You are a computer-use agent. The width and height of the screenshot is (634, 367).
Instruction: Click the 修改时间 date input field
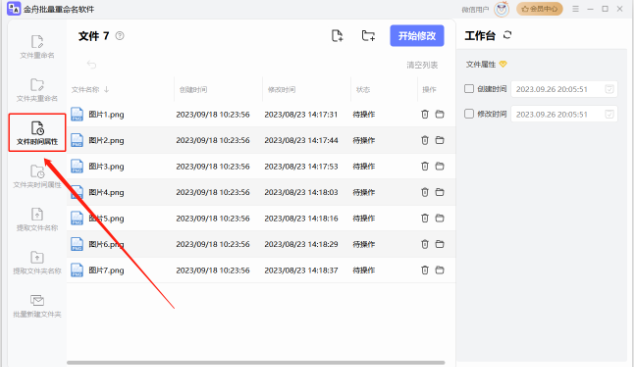pyautogui.click(x=564, y=114)
